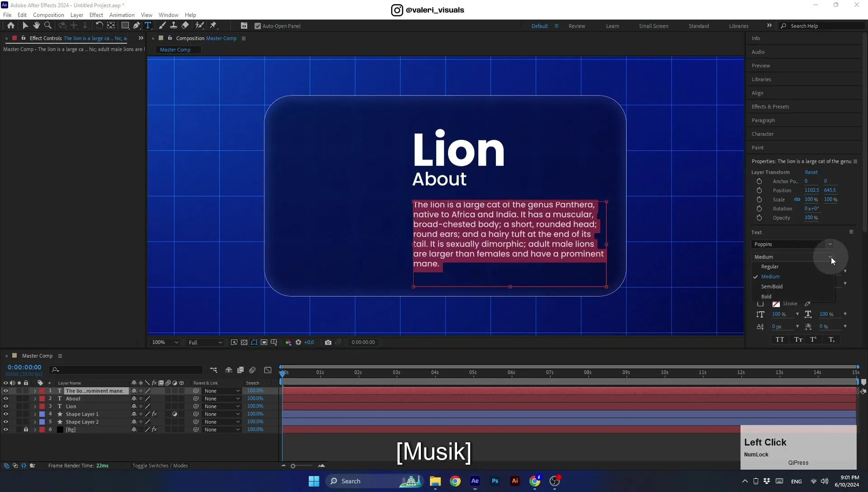Hide Shape Layer 2 visibility eye
This screenshot has height=492, width=868.
point(6,422)
